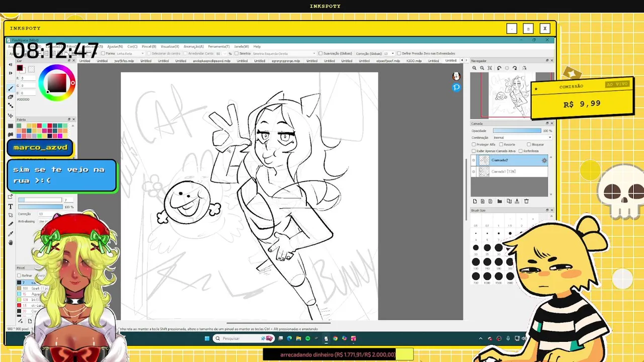The image size is (644, 362).
Task: Float the Paleta panel
Action: click(69, 119)
